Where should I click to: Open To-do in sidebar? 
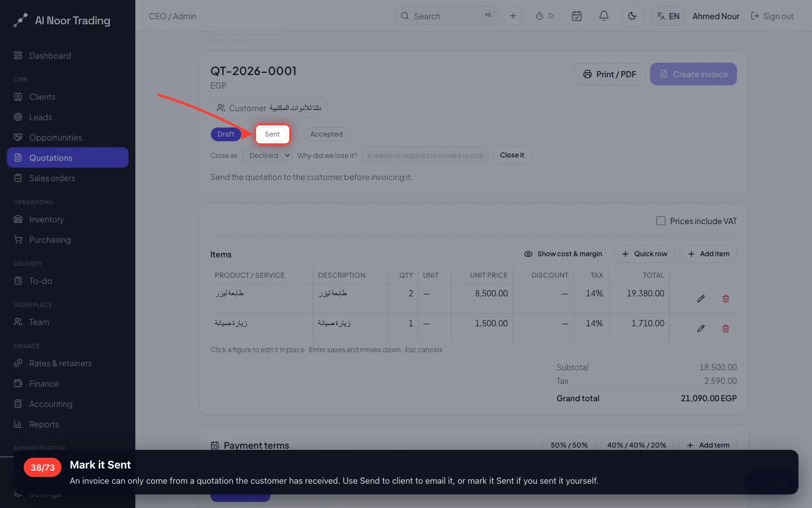68,281
